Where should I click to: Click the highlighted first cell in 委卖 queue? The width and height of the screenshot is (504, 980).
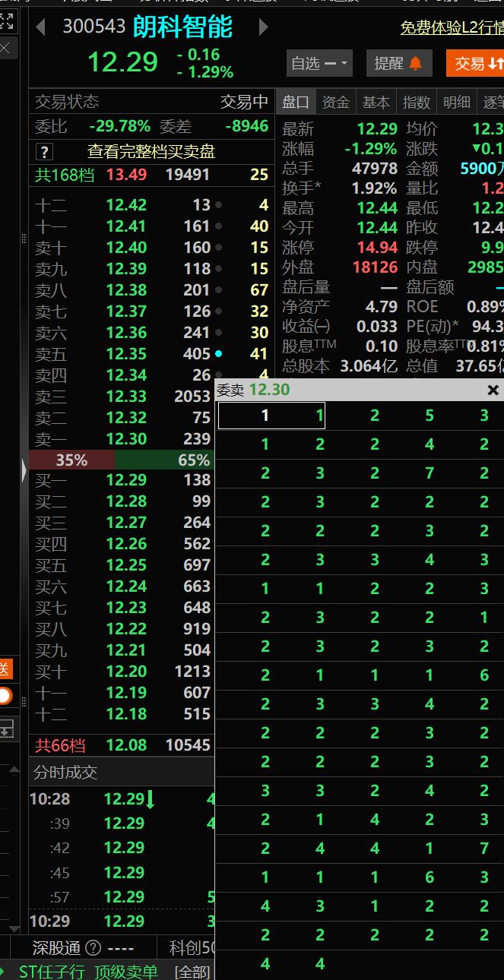[x=271, y=416]
